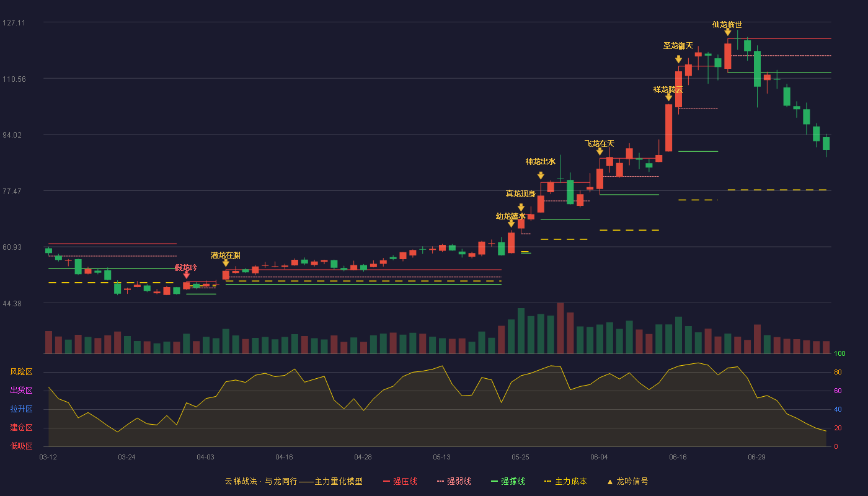Click the tallest red volume bar

[560, 328]
